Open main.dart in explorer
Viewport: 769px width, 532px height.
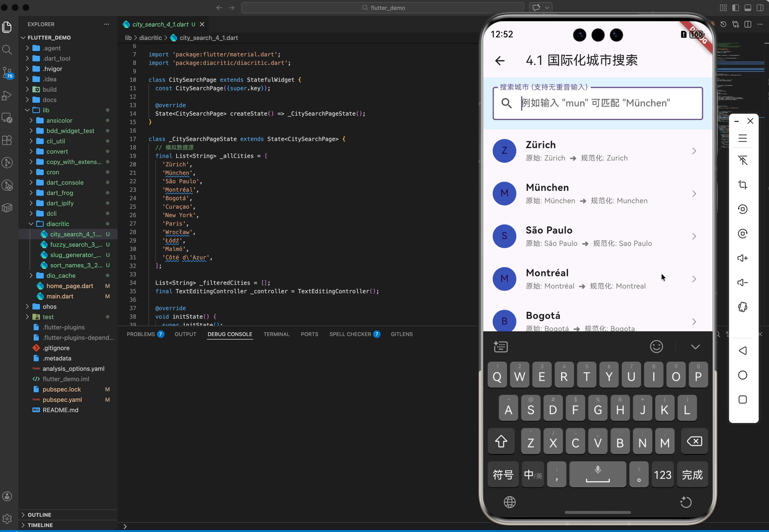click(68, 296)
